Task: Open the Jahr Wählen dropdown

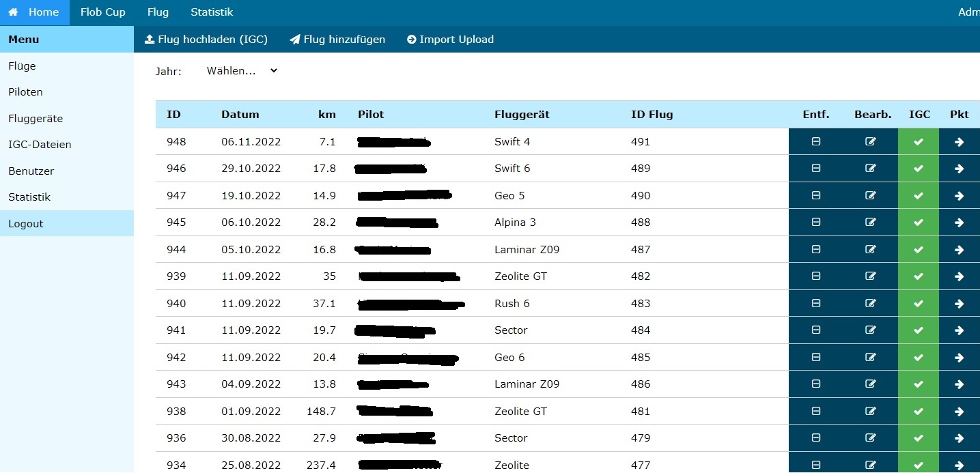Action: point(239,70)
